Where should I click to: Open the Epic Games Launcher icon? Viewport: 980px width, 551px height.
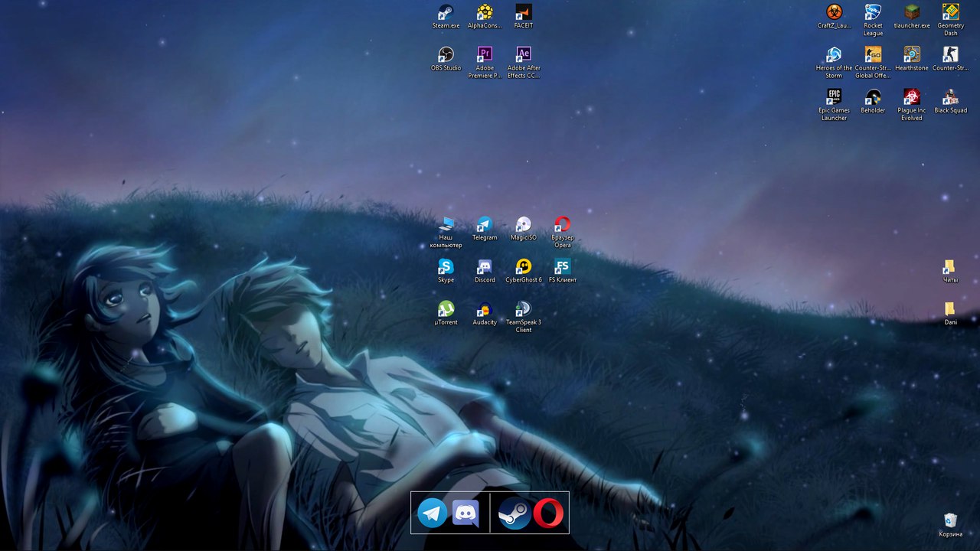(835, 105)
